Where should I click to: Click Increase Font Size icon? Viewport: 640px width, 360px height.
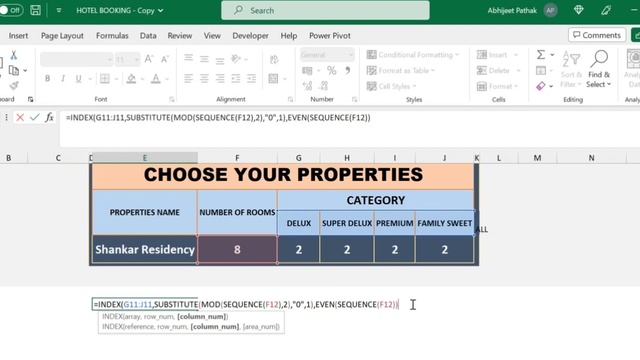pyautogui.click(x=149, y=59)
